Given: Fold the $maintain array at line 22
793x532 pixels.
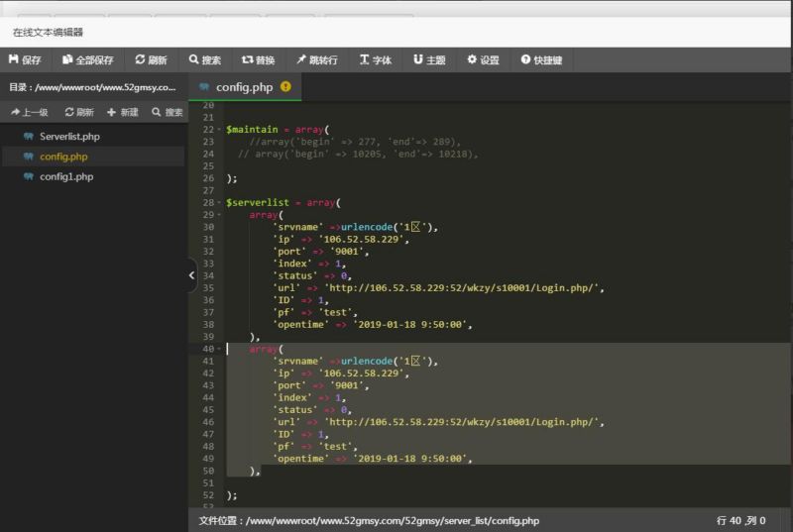Looking at the screenshot, I should (219, 130).
